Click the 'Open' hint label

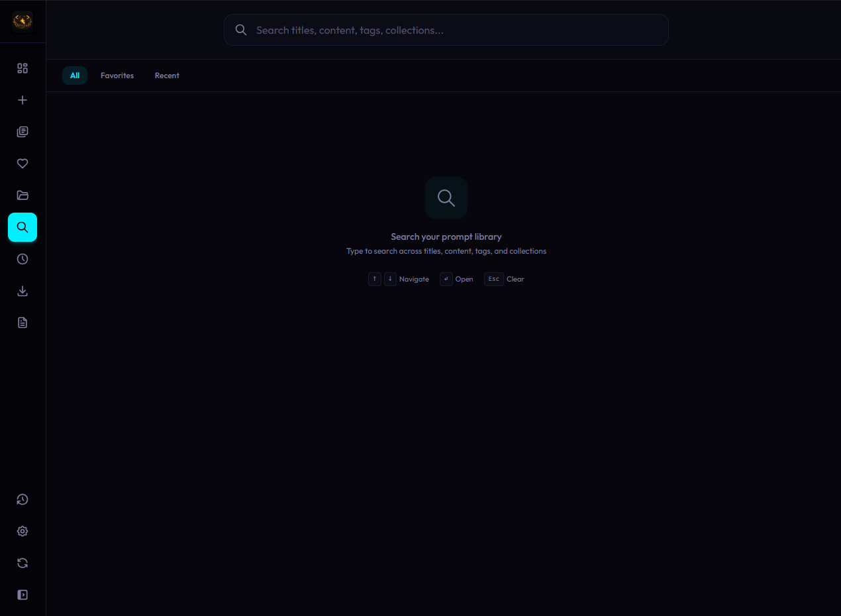point(464,279)
